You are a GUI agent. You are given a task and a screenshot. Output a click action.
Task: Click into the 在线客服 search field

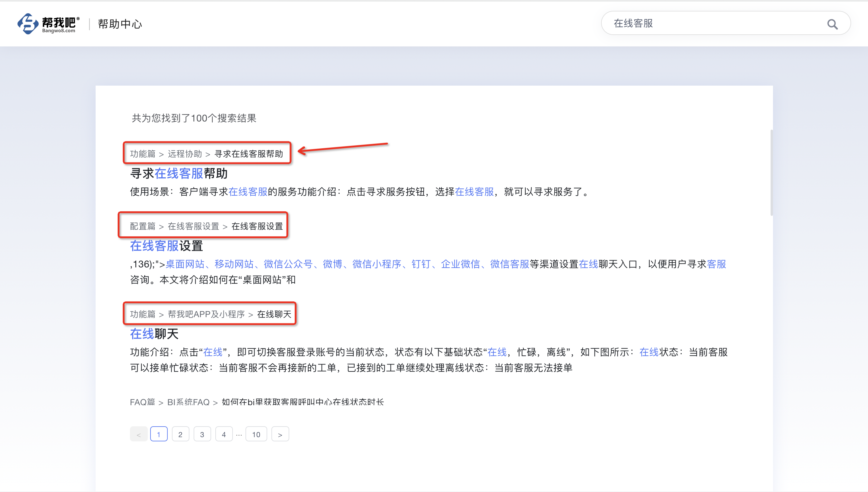717,23
